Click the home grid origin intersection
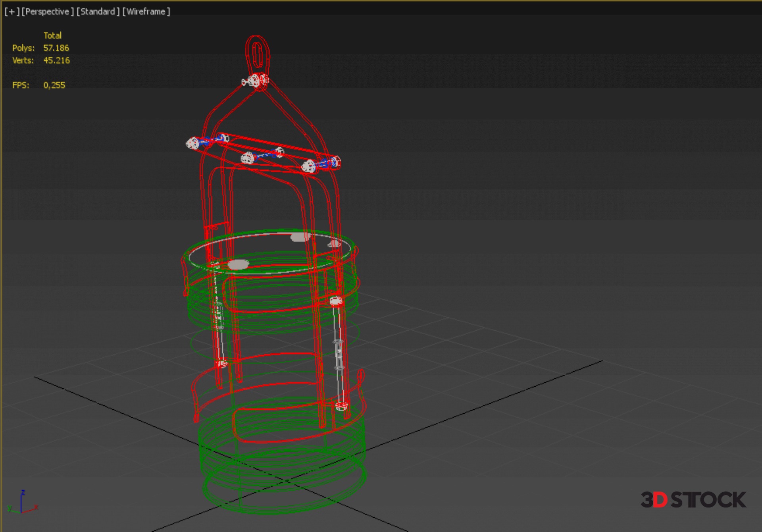 pyautogui.click(x=285, y=481)
